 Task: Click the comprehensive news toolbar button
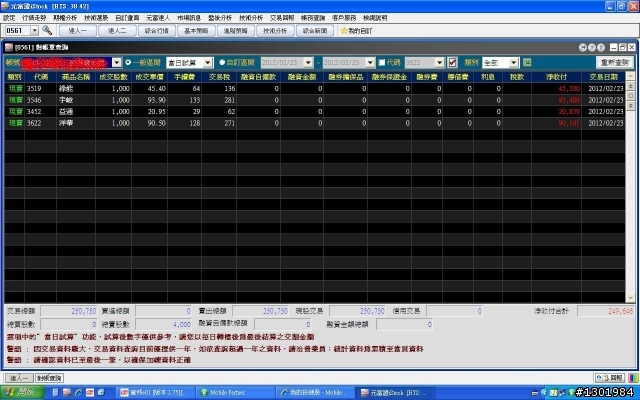315,31
